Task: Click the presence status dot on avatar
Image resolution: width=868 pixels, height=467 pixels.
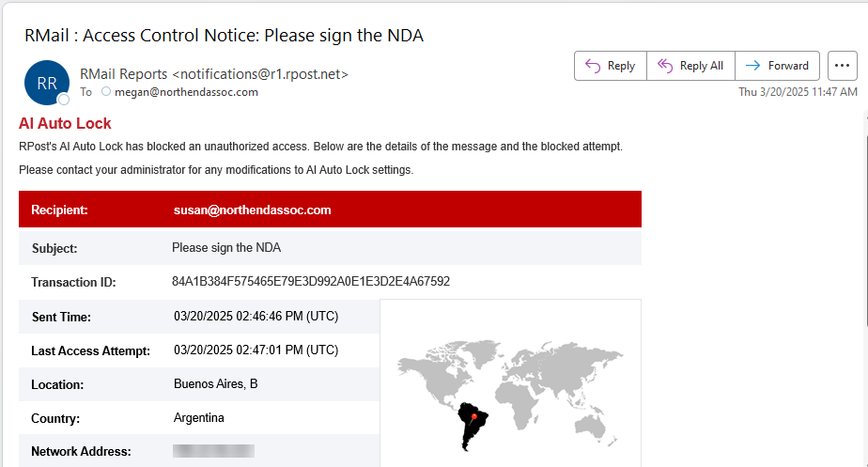Action: coord(64,99)
